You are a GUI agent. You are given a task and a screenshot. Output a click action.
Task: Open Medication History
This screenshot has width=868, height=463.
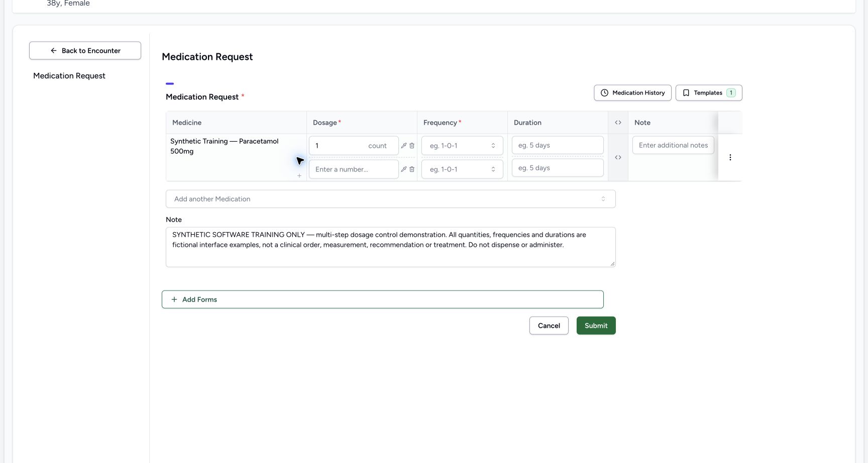[632, 93]
